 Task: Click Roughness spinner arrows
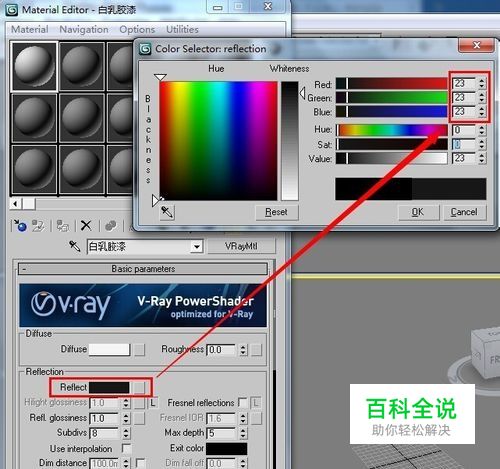pyautogui.click(x=243, y=350)
